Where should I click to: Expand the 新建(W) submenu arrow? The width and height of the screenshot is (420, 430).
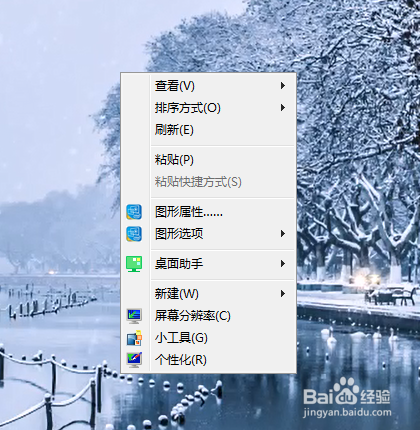coord(283,294)
